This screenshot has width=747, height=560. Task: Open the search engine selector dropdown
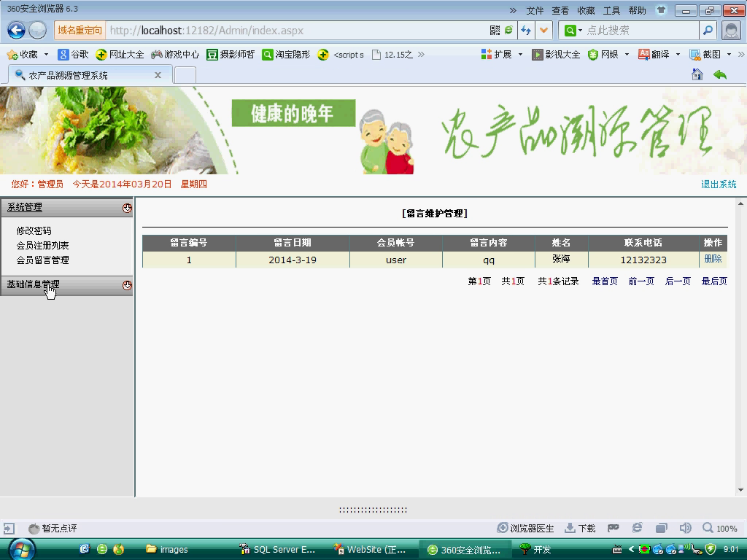click(x=573, y=31)
